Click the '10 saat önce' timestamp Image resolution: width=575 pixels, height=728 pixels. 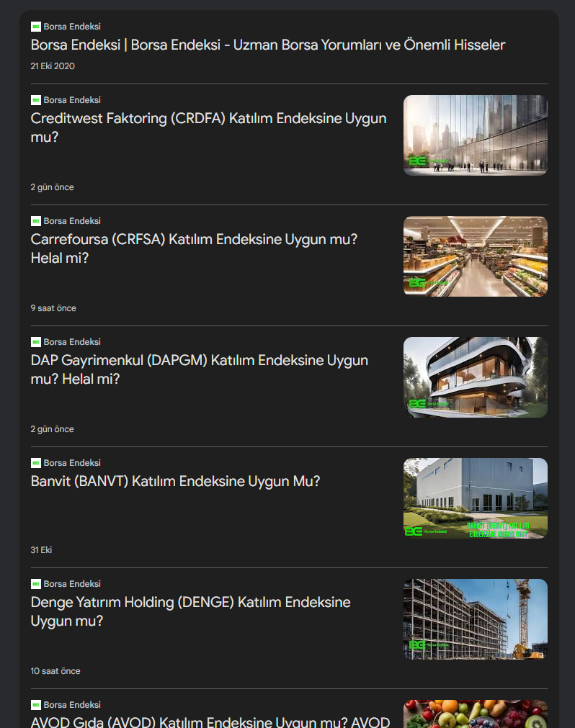(55, 671)
